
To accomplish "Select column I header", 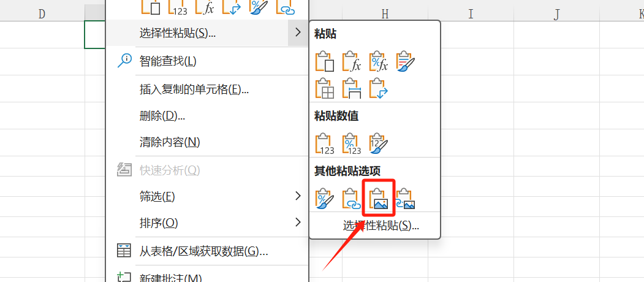I will tap(471, 14).
